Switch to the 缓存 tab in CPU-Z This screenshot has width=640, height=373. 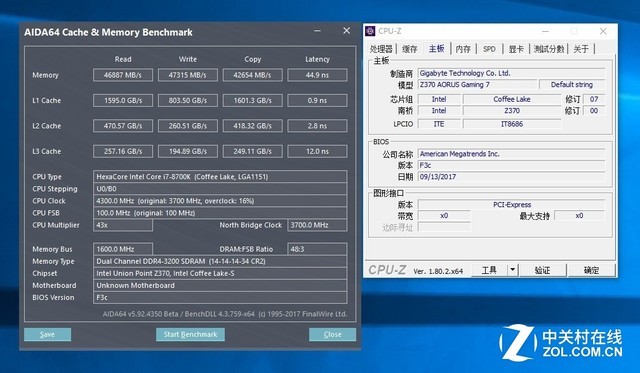tap(410, 49)
